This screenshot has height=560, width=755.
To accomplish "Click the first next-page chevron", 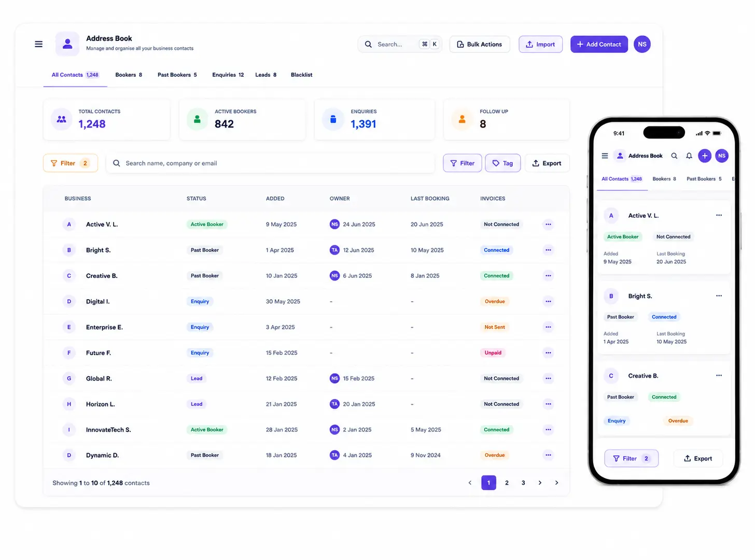I will (540, 483).
